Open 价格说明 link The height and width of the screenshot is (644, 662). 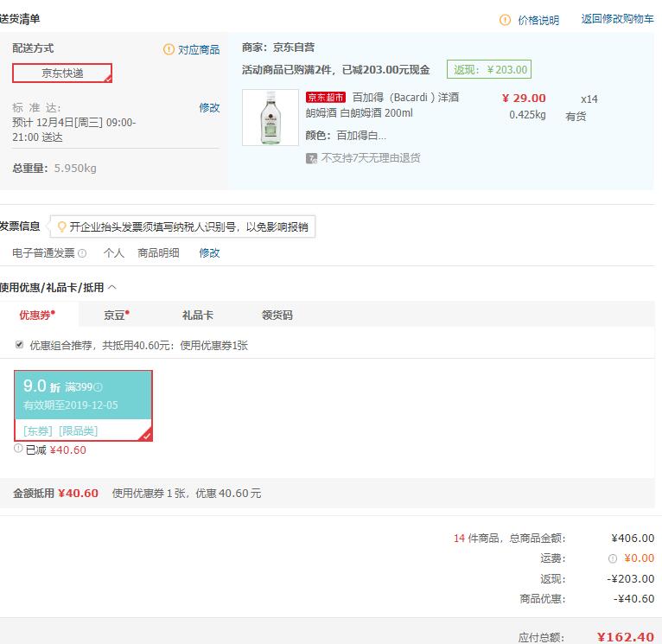coord(538,20)
